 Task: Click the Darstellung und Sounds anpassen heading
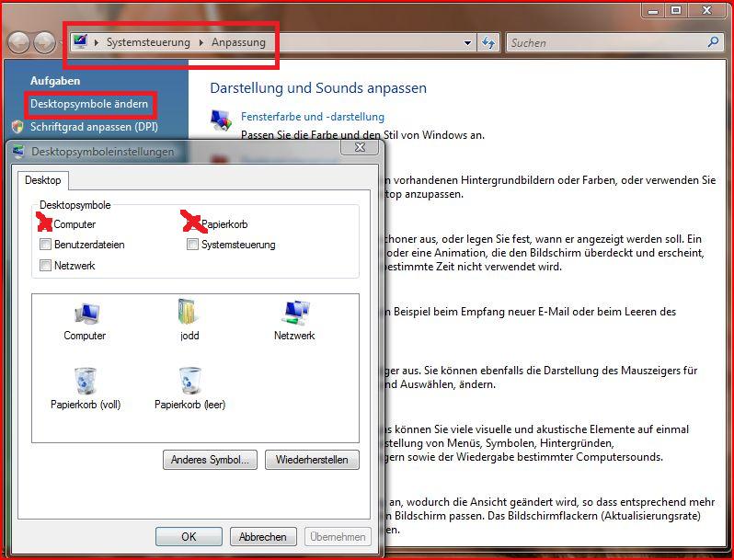pyautogui.click(x=318, y=88)
